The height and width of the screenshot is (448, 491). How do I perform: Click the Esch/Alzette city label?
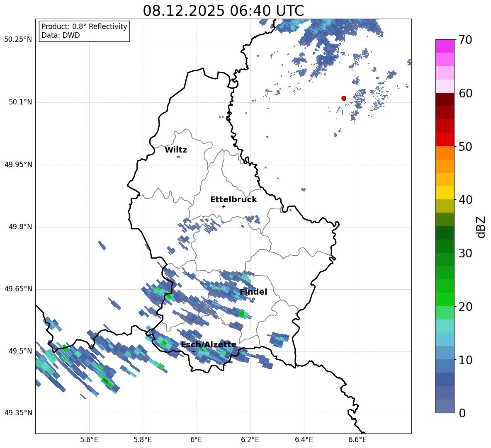(x=209, y=345)
